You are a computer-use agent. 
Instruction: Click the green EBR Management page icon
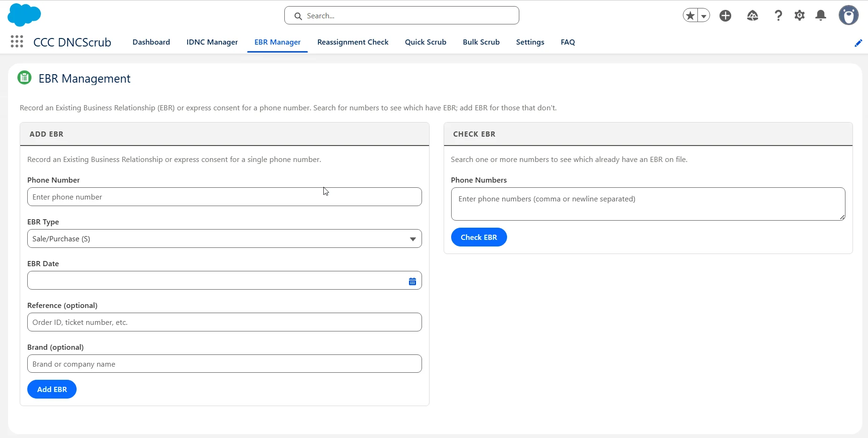pos(24,77)
